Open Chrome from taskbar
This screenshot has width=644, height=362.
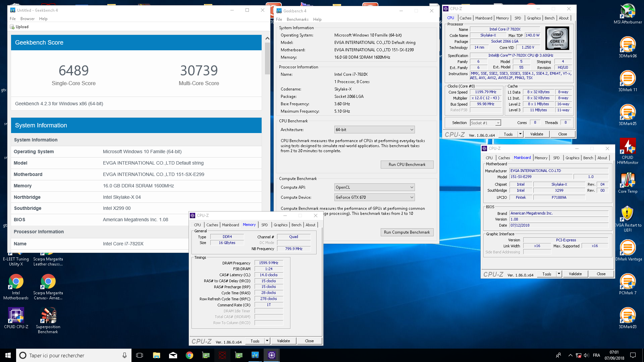click(189, 355)
